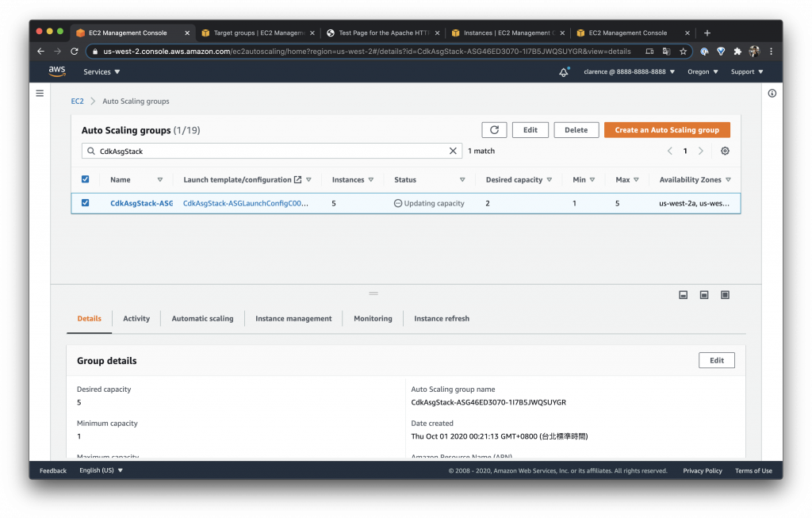Reload the browser page
The height and width of the screenshot is (518, 812).
(x=74, y=52)
